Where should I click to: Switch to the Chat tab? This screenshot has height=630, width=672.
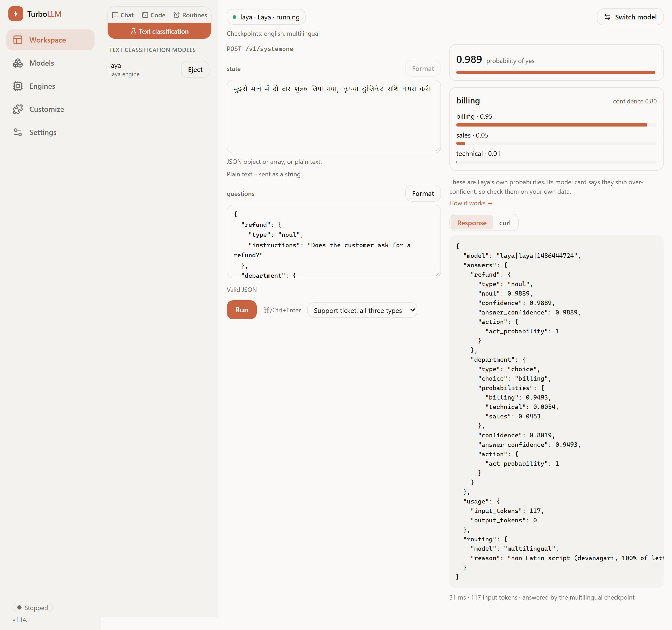pos(123,15)
